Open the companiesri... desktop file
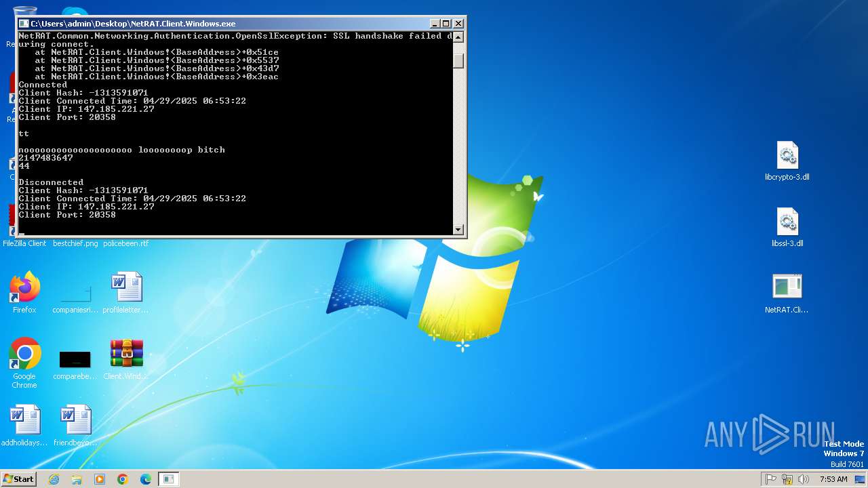Image resolution: width=868 pixels, height=488 pixels. [x=75, y=293]
